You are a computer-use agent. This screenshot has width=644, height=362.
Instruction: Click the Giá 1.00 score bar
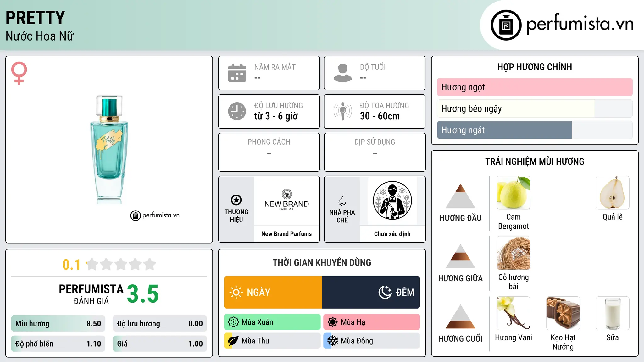coord(160,344)
